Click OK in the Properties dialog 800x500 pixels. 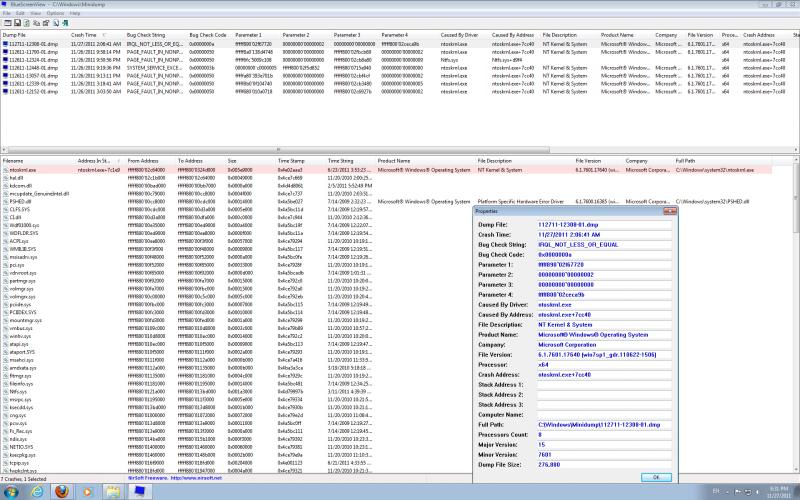point(656,477)
